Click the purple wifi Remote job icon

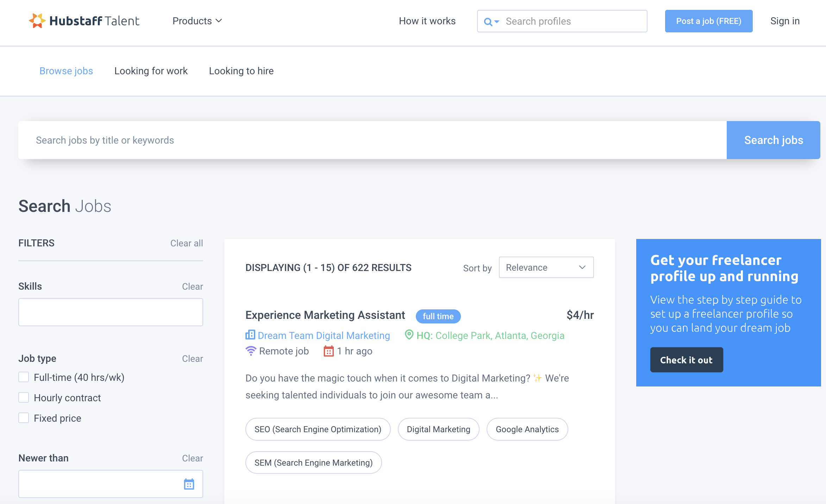[251, 351]
